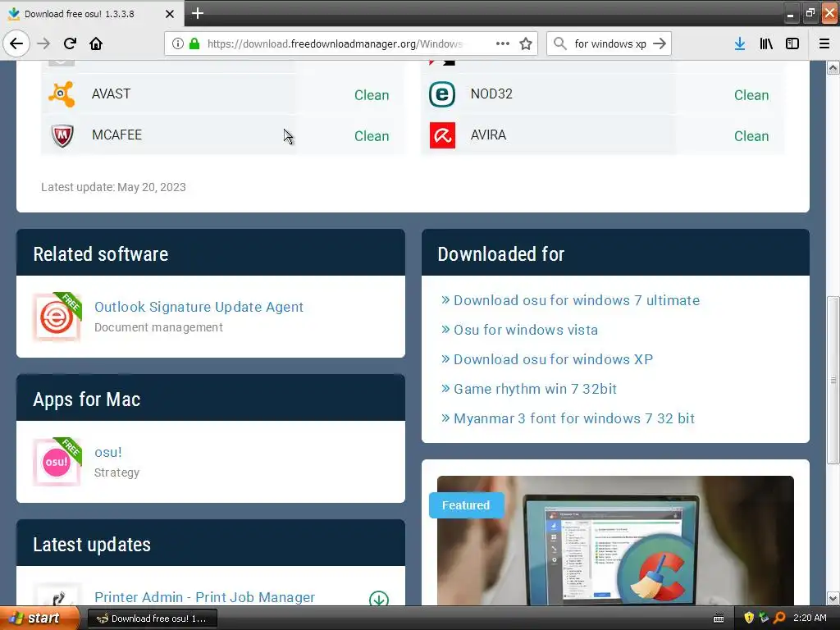Open the browser home page

(x=96, y=43)
